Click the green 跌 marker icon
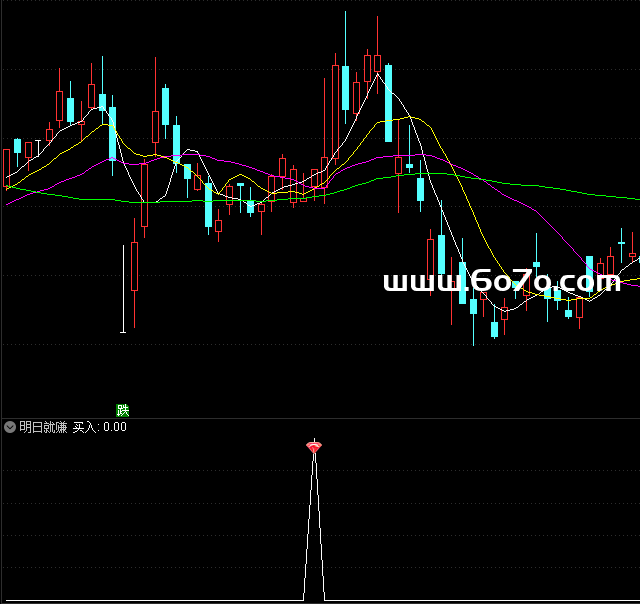The width and height of the screenshot is (640, 604). pyautogui.click(x=123, y=410)
